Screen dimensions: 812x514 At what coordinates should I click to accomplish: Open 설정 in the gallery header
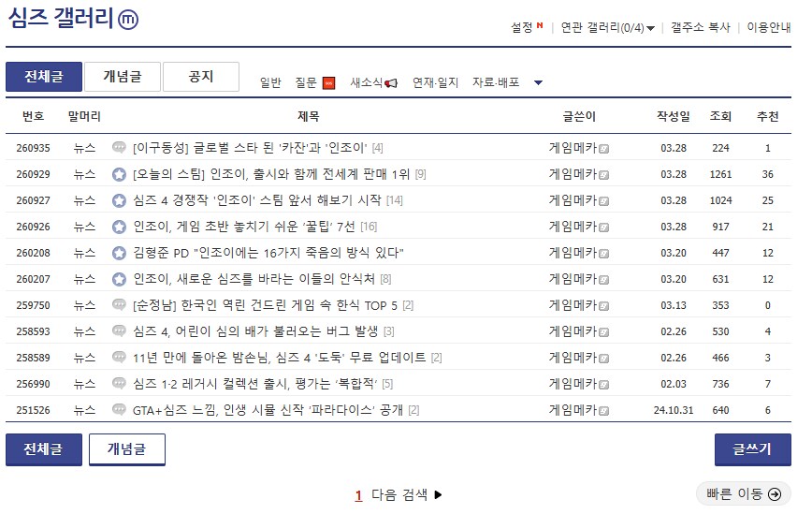(x=522, y=27)
